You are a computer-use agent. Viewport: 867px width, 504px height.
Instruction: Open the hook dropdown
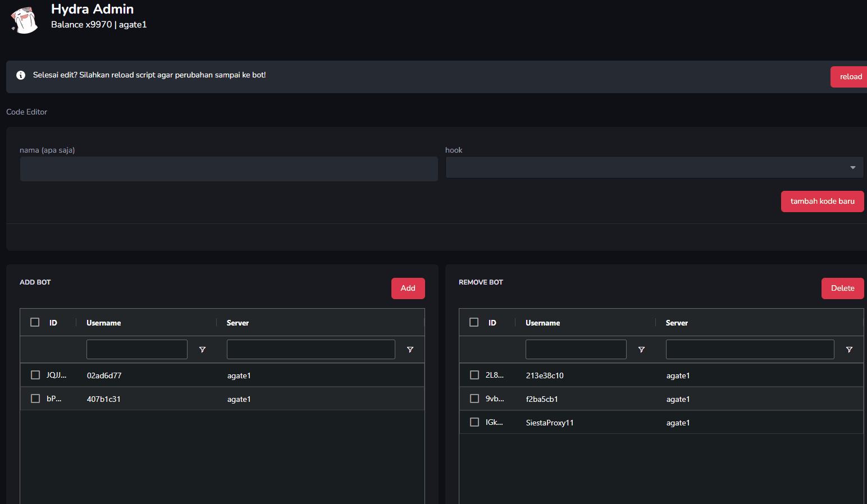(654, 167)
